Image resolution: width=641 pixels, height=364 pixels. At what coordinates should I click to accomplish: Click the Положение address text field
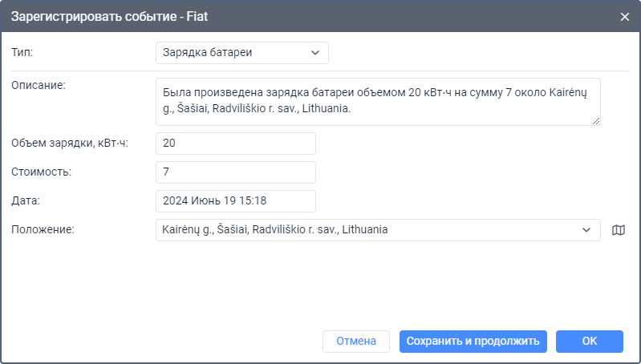tap(365, 230)
